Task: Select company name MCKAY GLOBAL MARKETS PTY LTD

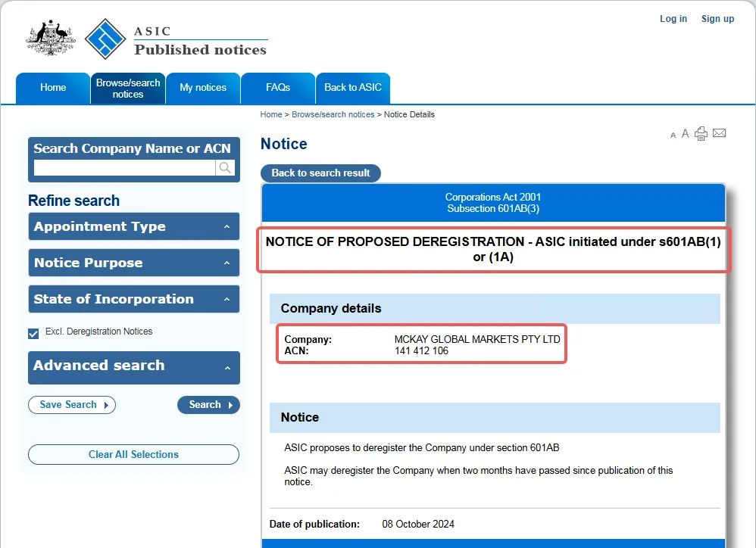Action: coord(477,339)
